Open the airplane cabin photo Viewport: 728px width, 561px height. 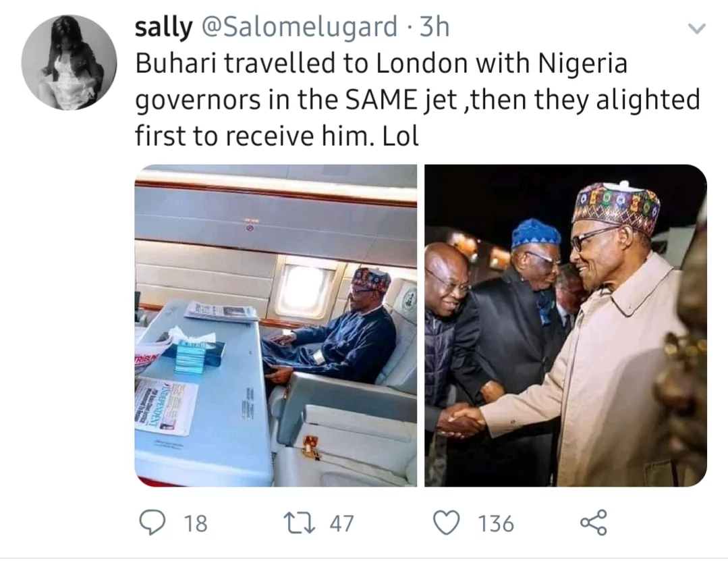(276, 325)
